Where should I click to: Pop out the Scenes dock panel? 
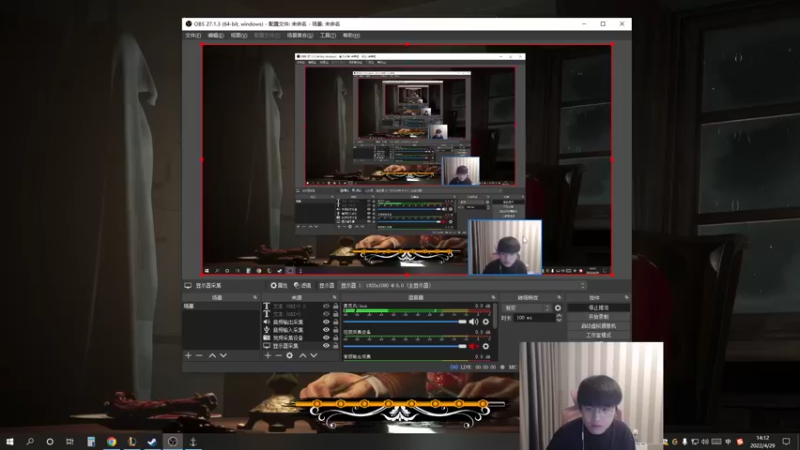click(255, 297)
